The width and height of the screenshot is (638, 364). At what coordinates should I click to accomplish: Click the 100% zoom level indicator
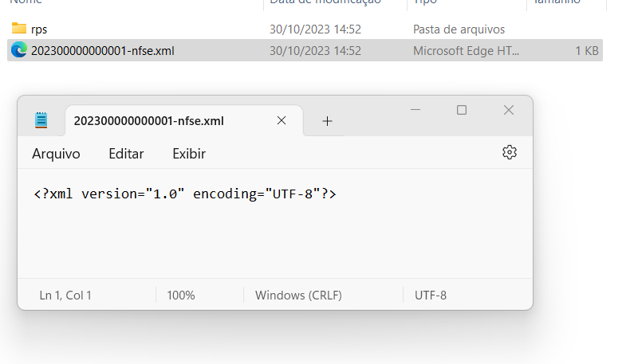coord(181,296)
